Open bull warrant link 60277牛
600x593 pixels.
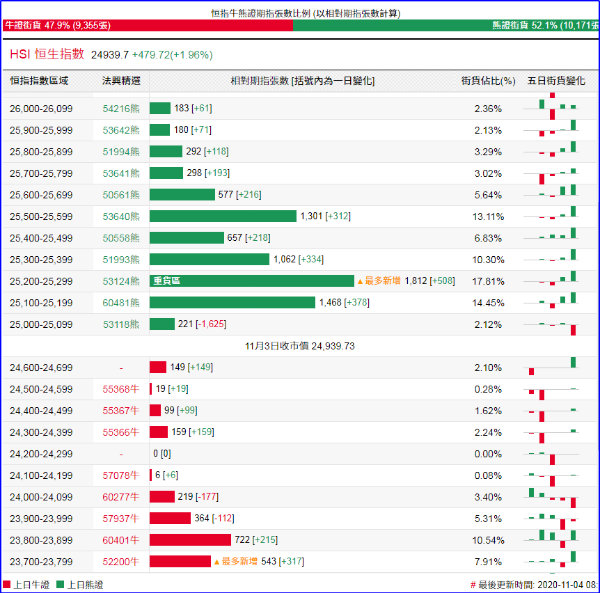click(121, 497)
